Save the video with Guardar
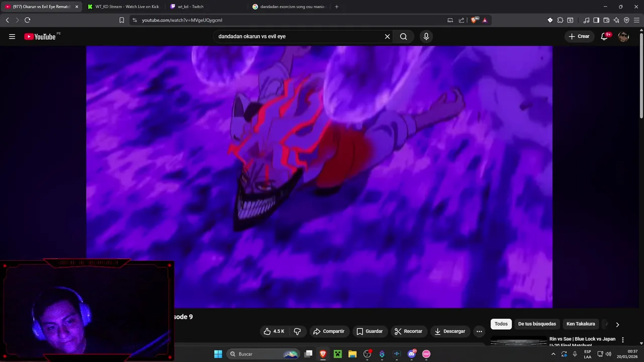Screen dimensions: 644x362 [x=369, y=331]
